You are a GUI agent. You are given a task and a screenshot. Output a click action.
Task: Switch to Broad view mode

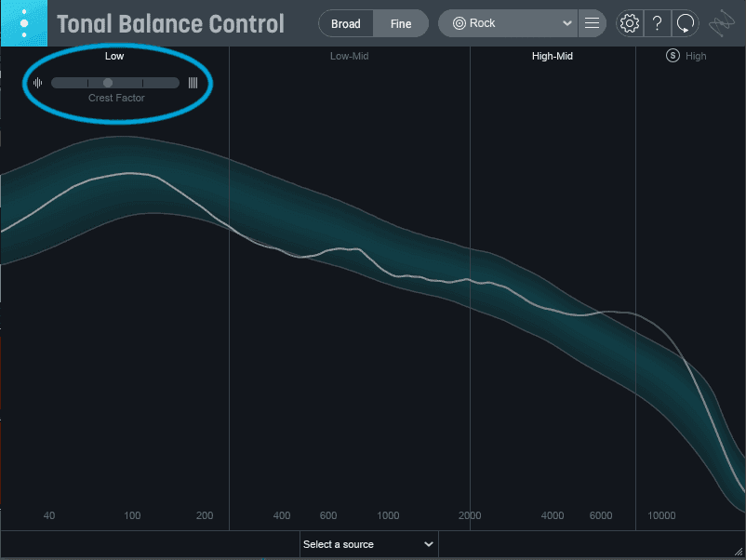coord(346,23)
